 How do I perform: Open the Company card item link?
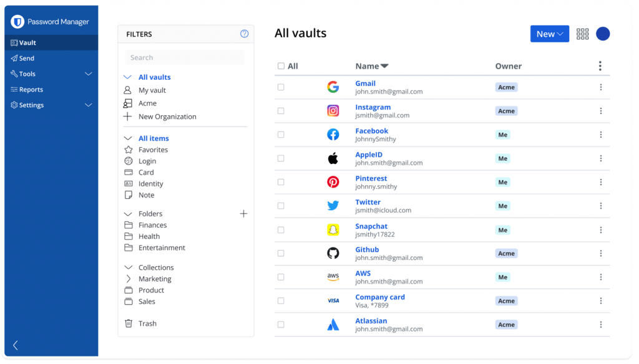click(x=380, y=297)
